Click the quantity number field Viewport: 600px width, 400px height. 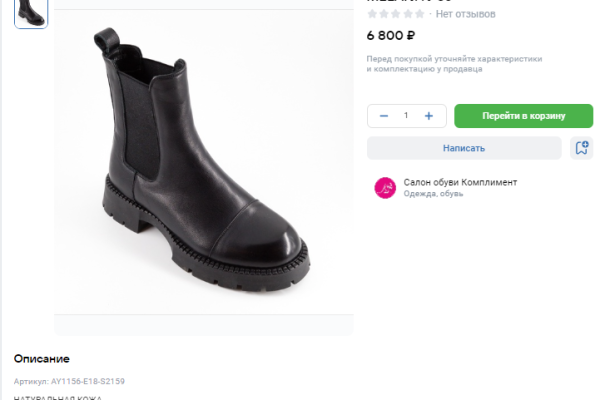pos(406,116)
